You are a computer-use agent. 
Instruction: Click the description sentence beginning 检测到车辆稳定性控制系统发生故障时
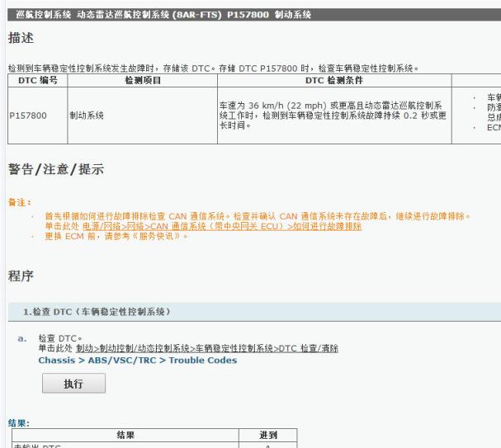point(213,68)
